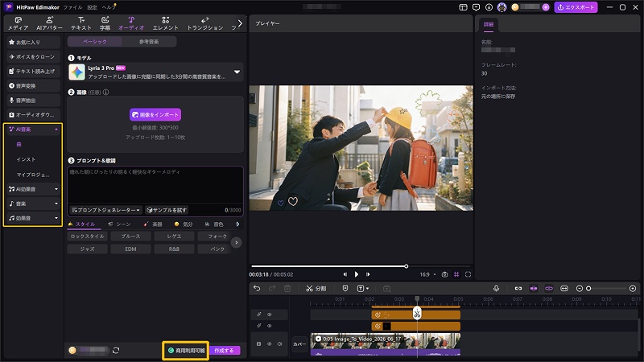The width and height of the screenshot is (644, 362).
Task: Collapse the AI音楽 section
Action: [56, 130]
